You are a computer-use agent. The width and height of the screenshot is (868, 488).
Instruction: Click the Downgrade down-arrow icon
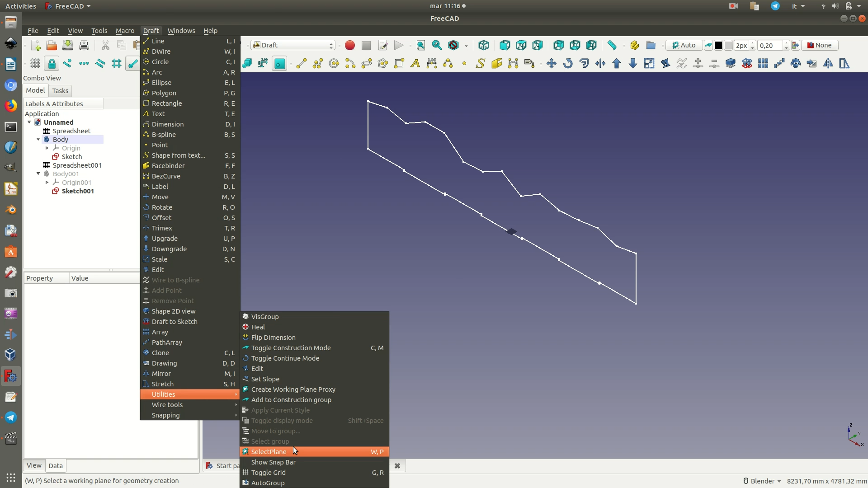point(633,63)
